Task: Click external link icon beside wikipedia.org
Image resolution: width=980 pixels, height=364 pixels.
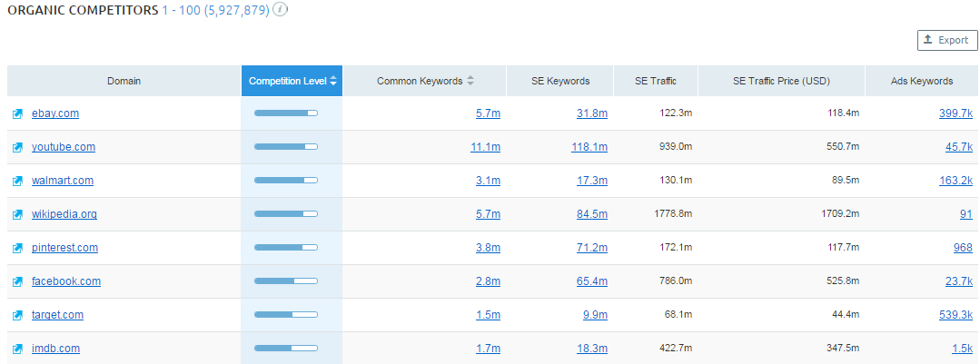Action: coord(18,215)
